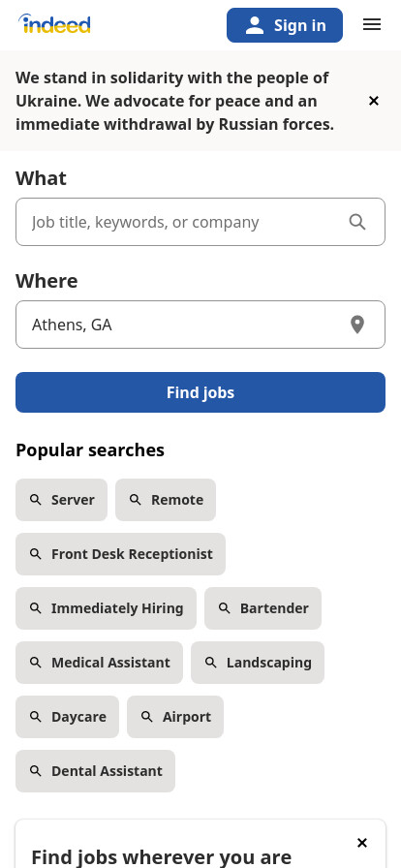Sign in to your account
This screenshot has height=868, width=401.
(285, 25)
